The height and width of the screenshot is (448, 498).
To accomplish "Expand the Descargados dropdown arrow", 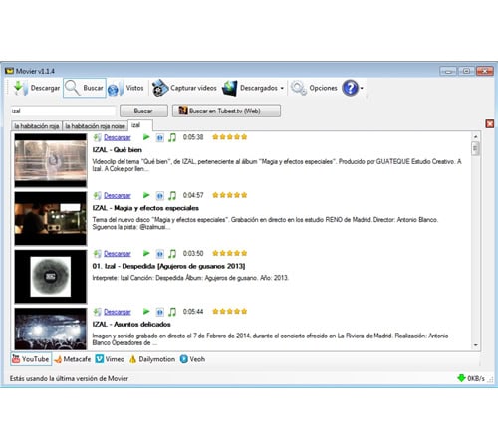I will point(282,89).
